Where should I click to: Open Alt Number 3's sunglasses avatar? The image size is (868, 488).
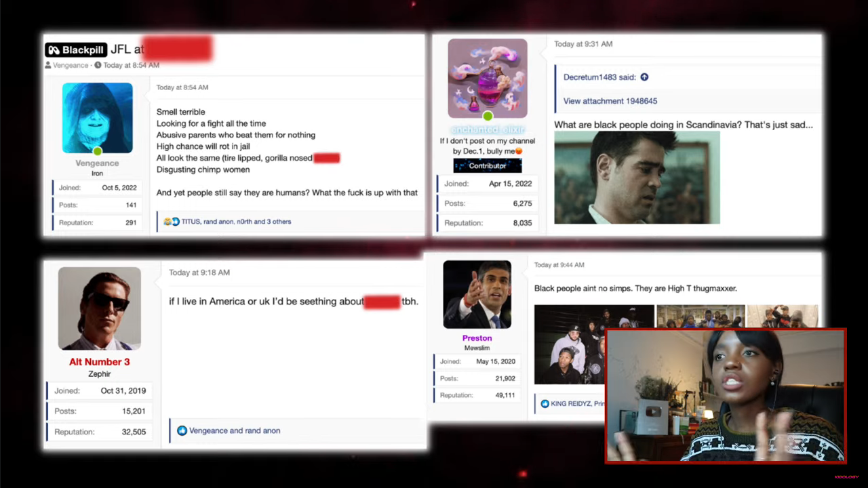point(100,308)
